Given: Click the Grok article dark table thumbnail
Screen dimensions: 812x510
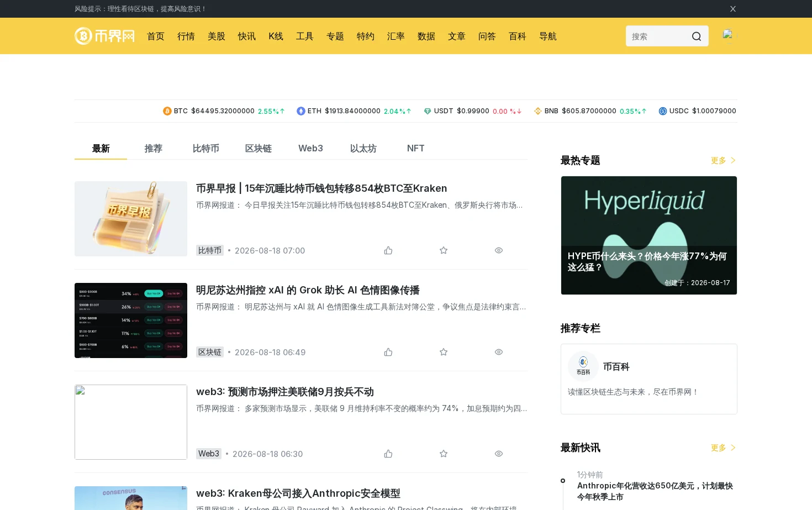Looking at the screenshot, I should click(x=131, y=320).
